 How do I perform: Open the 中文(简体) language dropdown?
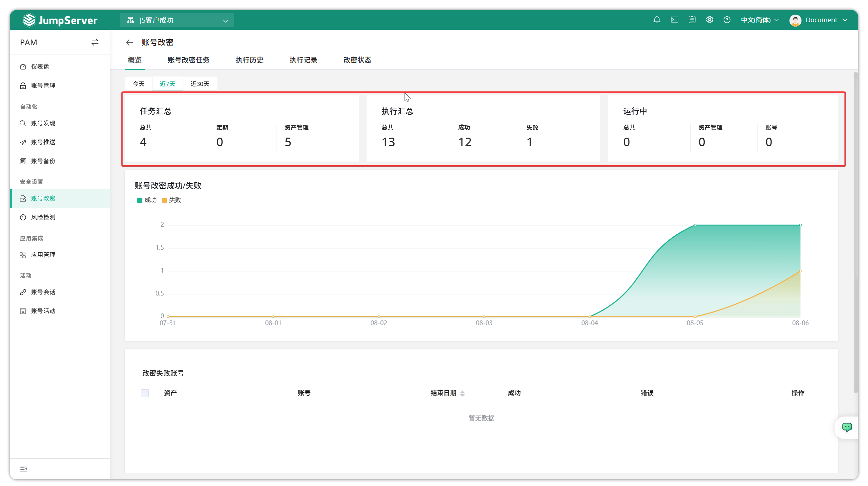pyautogui.click(x=760, y=20)
